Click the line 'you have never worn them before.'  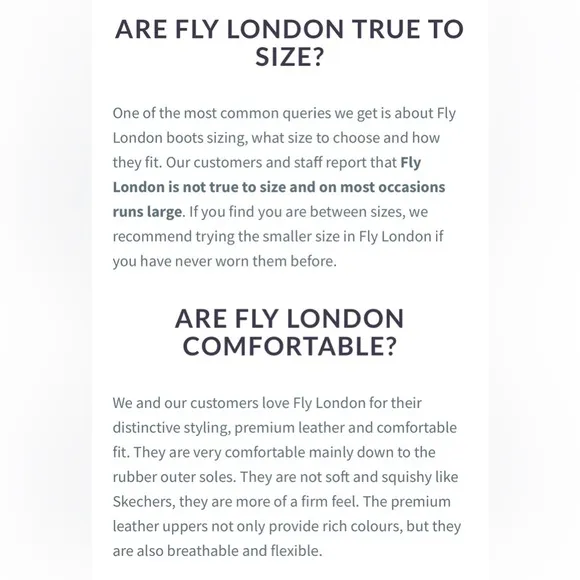pos(225,261)
